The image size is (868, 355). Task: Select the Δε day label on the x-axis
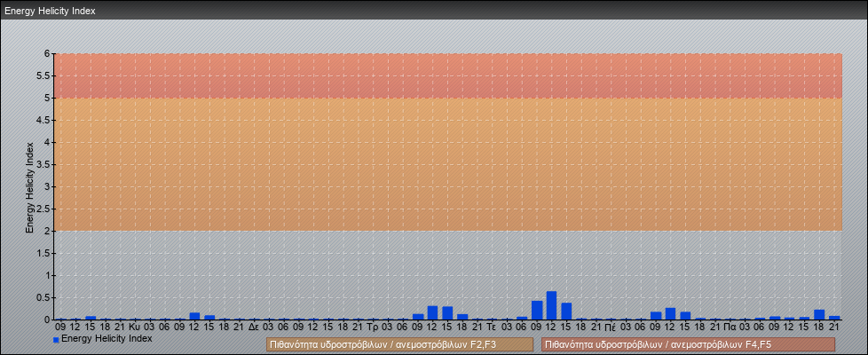point(254,327)
